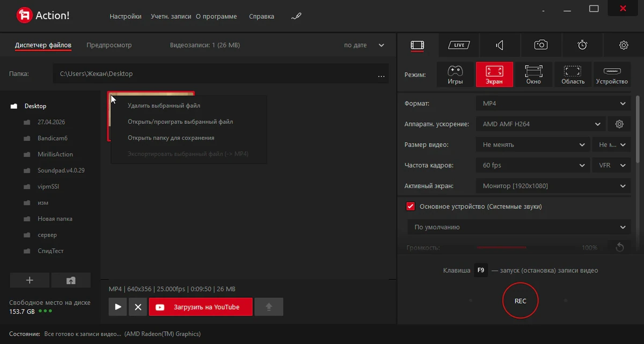Click the Загрузить на YouTube button

[201, 307]
